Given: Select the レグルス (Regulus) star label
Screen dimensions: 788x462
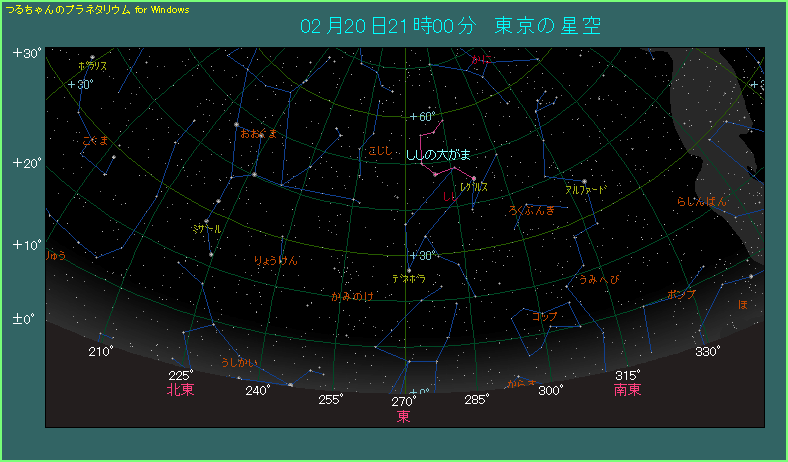Looking at the screenshot, I should pyautogui.click(x=473, y=187).
